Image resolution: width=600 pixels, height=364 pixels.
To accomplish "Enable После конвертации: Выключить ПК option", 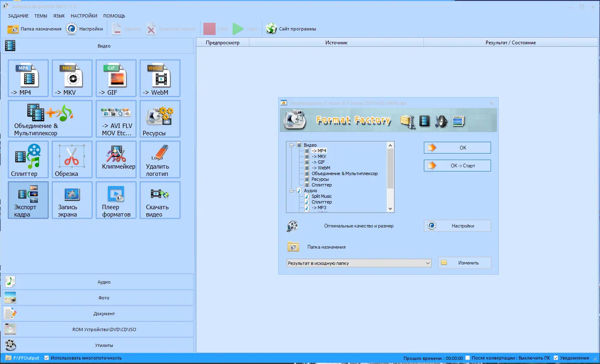I will coord(467,358).
